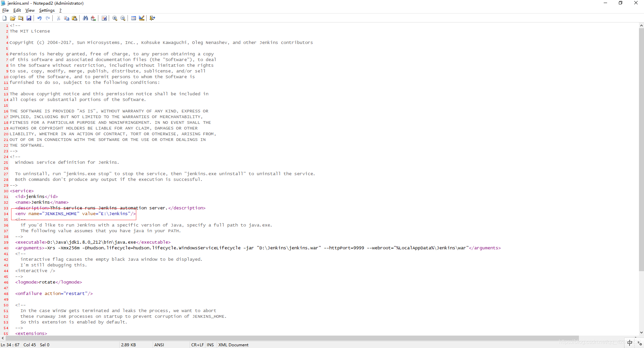Undo the last edit
Viewport: 644px width, 348px height.
point(40,18)
